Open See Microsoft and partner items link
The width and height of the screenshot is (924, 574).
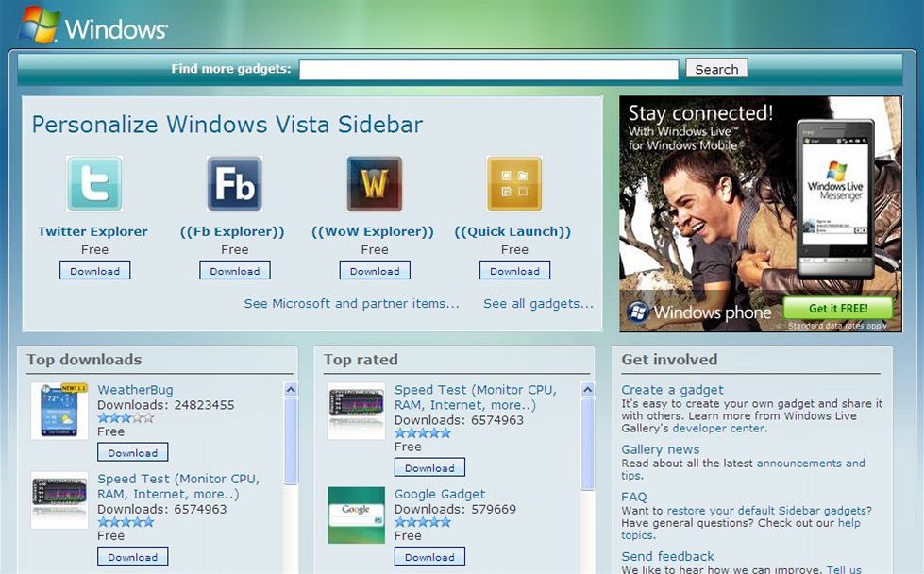tap(351, 304)
